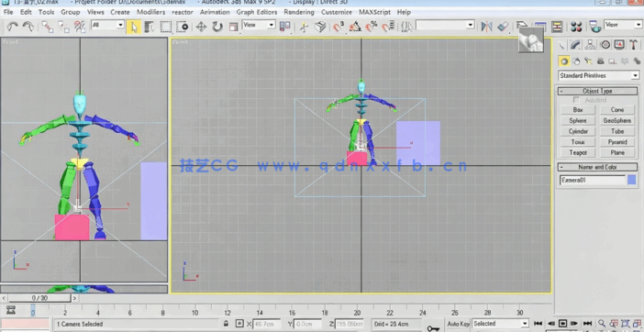The width and height of the screenshot is (644, 332).
Task: Click Select and Manipulate icon
Action: (304, 27)
